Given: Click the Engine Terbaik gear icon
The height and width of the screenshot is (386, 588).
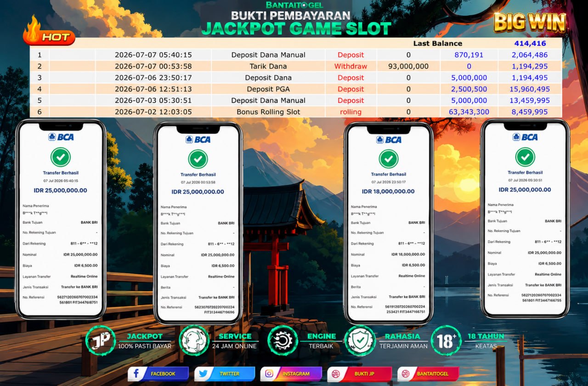Looking at the screenshot, I should click(x=283, y=341).
